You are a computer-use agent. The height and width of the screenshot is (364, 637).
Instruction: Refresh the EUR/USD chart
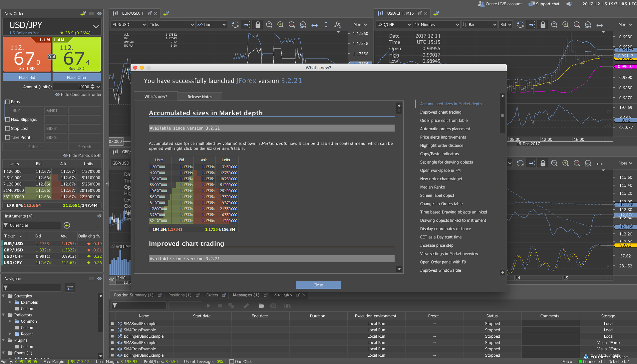pyautogui.click(x=235, y=25)
